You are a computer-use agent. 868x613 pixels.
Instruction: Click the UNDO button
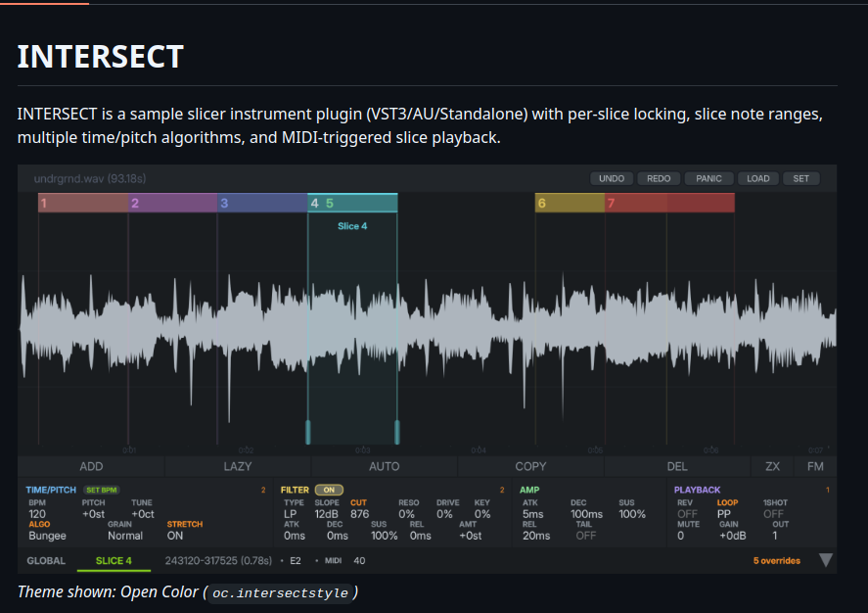click(612, 178)
